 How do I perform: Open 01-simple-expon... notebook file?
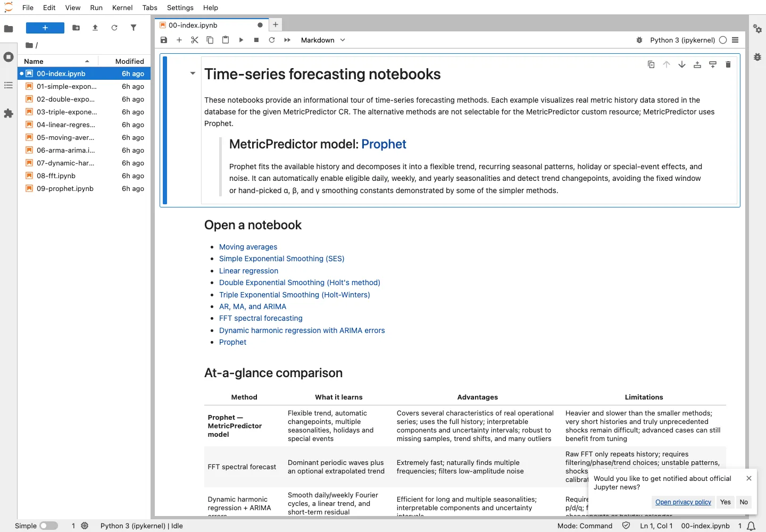point(85,86)
